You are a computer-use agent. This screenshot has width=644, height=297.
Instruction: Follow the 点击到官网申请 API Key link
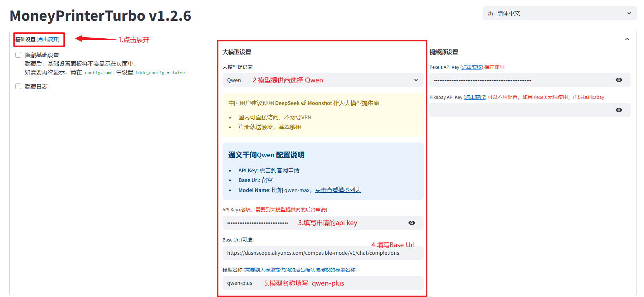279,171
